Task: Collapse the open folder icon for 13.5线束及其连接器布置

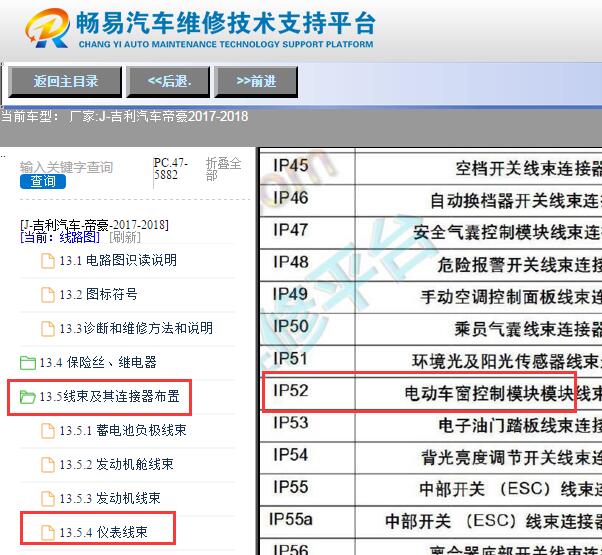Action: coord(28,396)
